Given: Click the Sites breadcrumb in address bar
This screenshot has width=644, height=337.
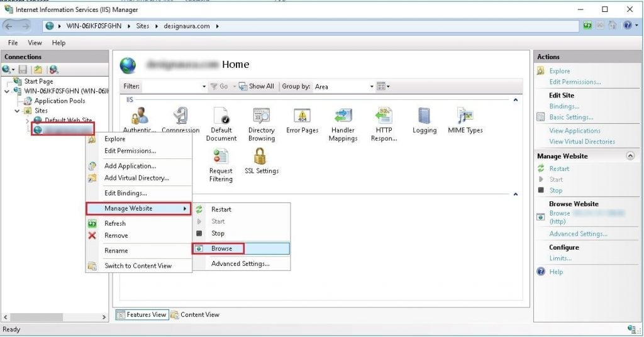Looking at the screenshot, I should [143, 26].
